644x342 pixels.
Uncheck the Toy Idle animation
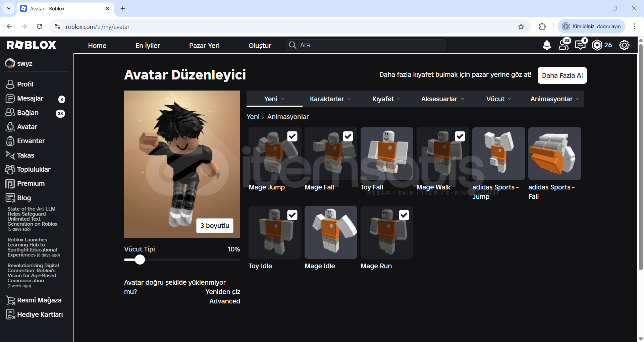tap(292, 215)
